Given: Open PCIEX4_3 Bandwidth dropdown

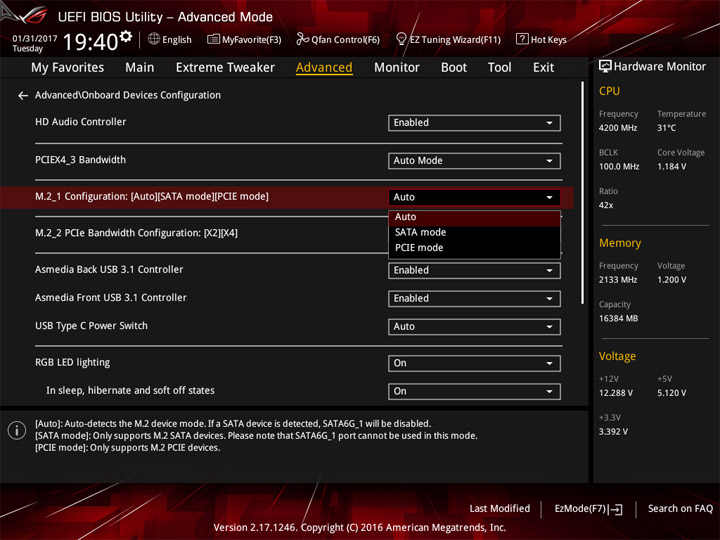Looking at the screenshot, I should tap(474, 161).
